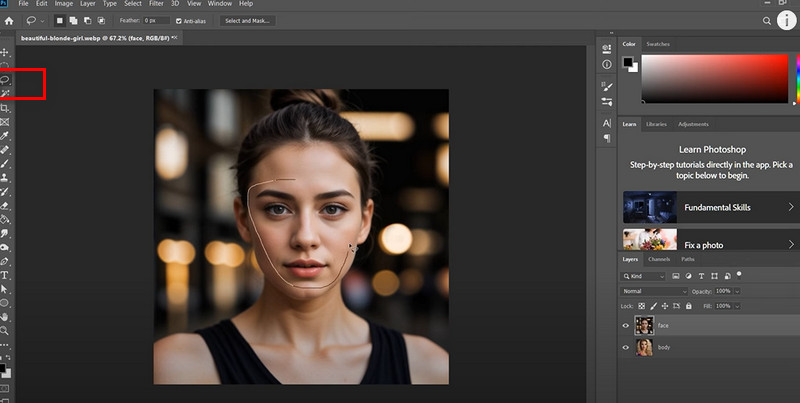Open the File menu
This screenshot has height=403, width=800.
click(23, 4)
